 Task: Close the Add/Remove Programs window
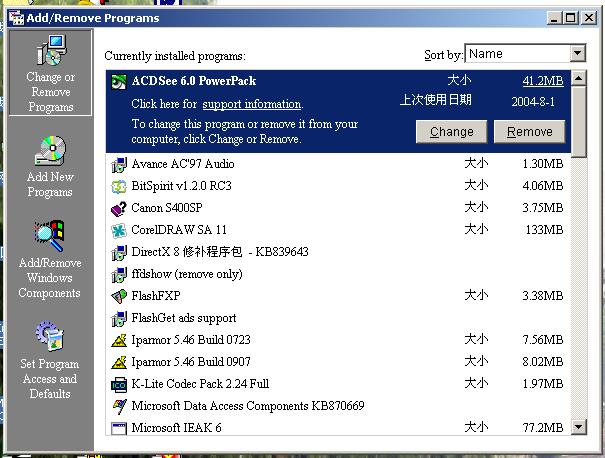coord(589,18)
